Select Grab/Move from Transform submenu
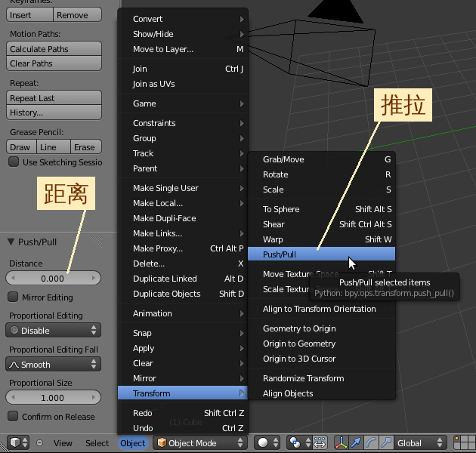The height and width of the screenshot is (453, 476). (x=321, y=159)
